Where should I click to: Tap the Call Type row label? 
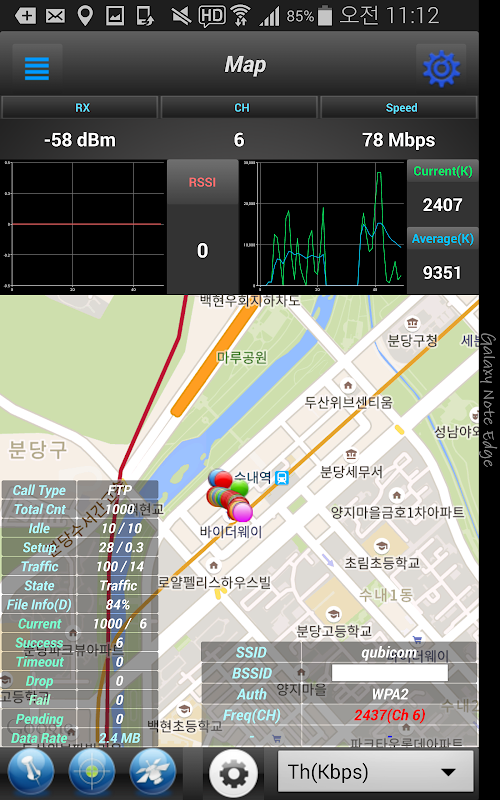coord(39,490)
